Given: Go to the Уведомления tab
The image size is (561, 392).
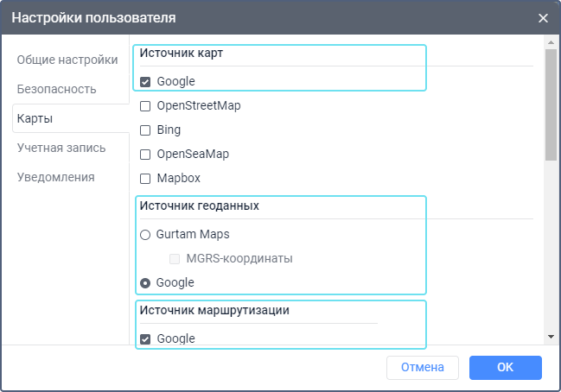Looking at the screenshot, I should point(56,177).
